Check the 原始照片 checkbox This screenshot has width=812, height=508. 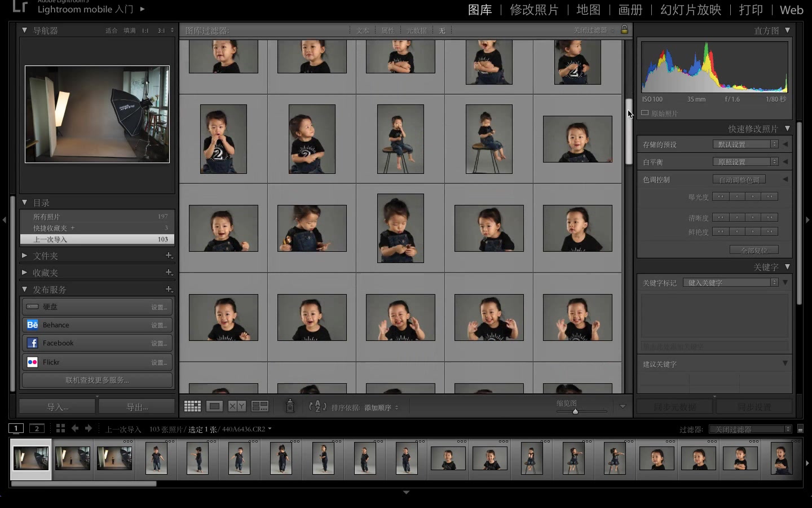pyautogui.click(x=645, y=113)
